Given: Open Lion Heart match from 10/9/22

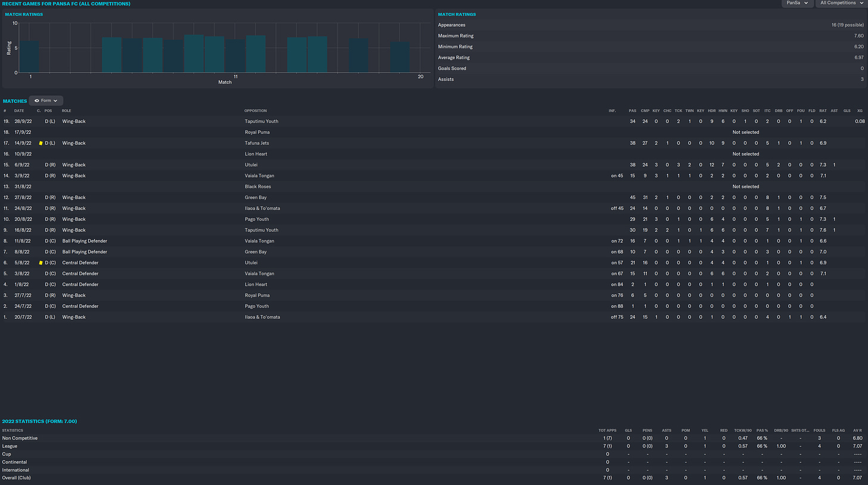Looking at the screenshot, I should pyautogui.click(x=256, y=154).
